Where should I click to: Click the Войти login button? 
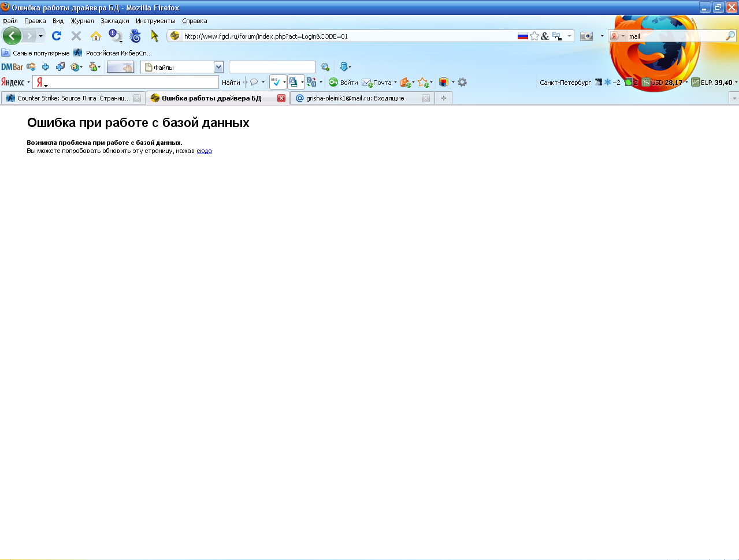344,83
